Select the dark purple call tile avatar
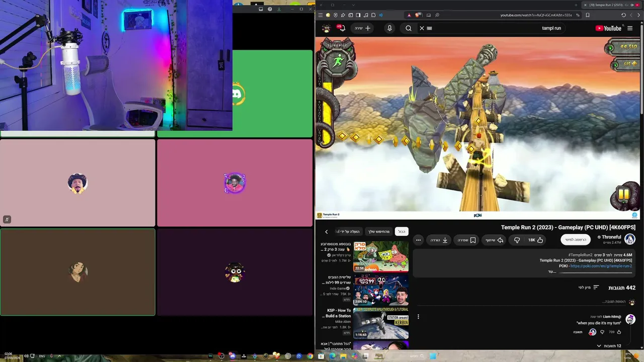The width and height of the screenshot is (644, 362). pos(234,272)
